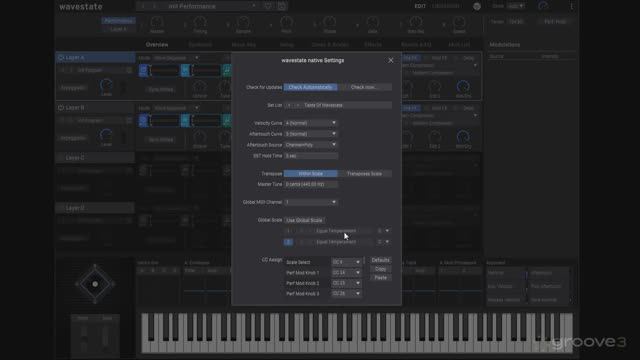Click the Master Tune value field
The width and height of the screenshot is (640, 360).
coord(311,184)
